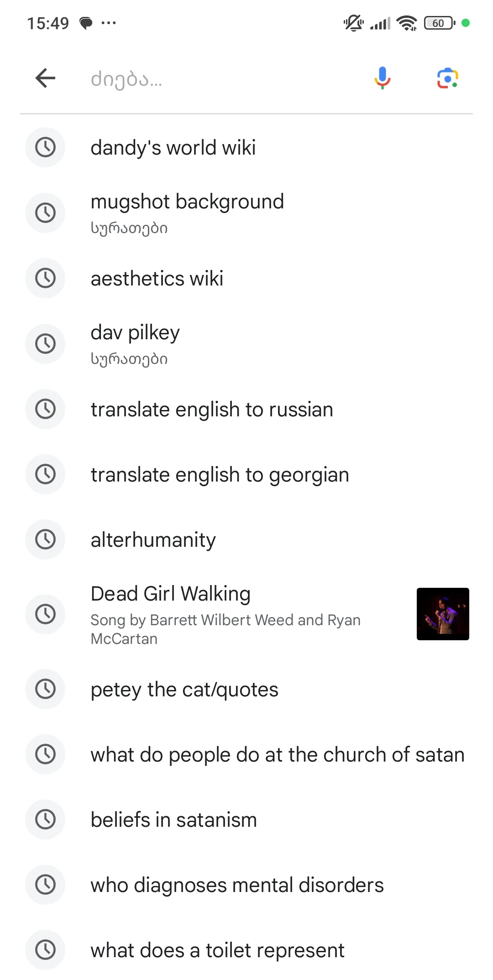Select the 'translate english to russian' suggestion

pos(211,409)
